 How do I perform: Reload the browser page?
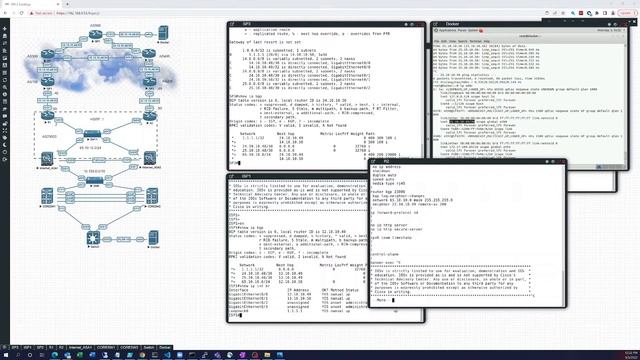pos(21,13)
